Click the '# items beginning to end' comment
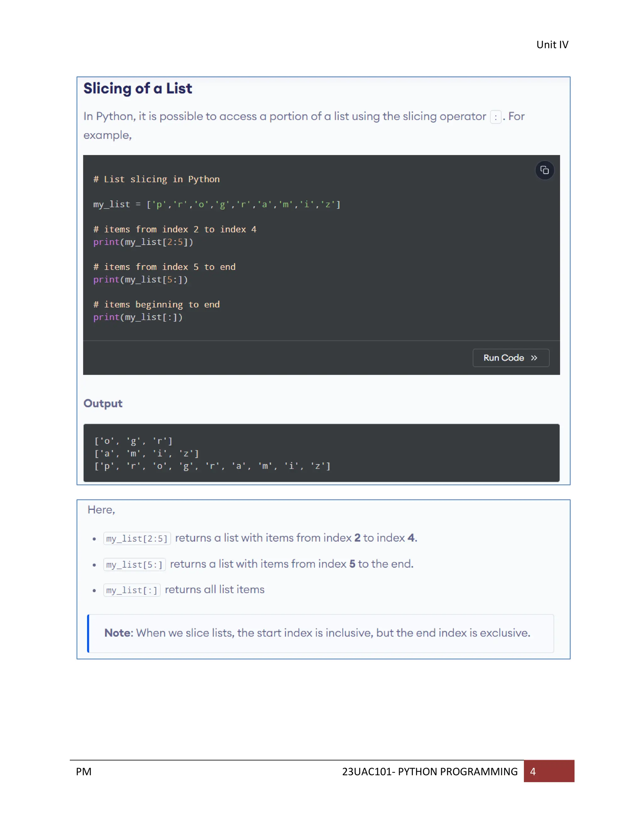 click(x=156, y=304)
